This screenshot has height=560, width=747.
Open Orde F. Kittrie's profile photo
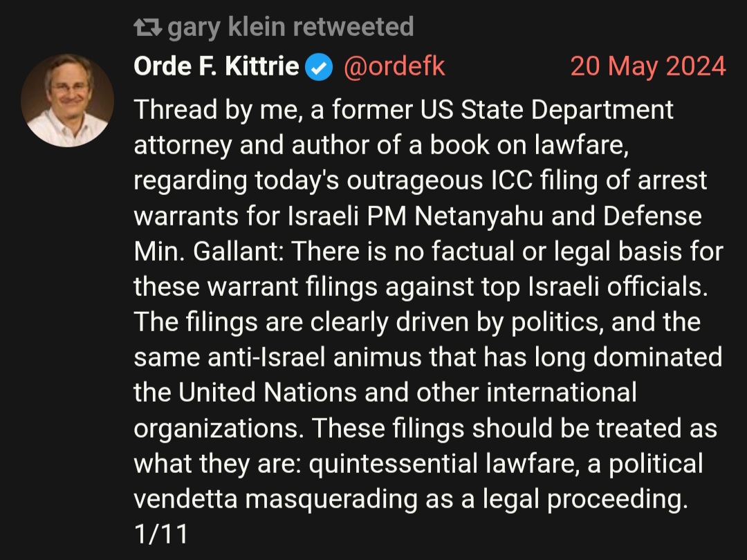pos(67,100)
